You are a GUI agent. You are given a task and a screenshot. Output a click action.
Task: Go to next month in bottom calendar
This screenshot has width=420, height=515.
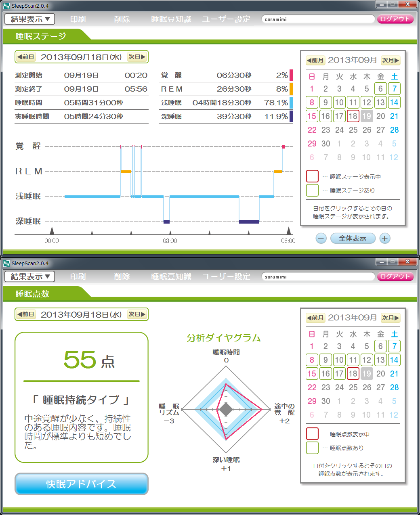391,318
